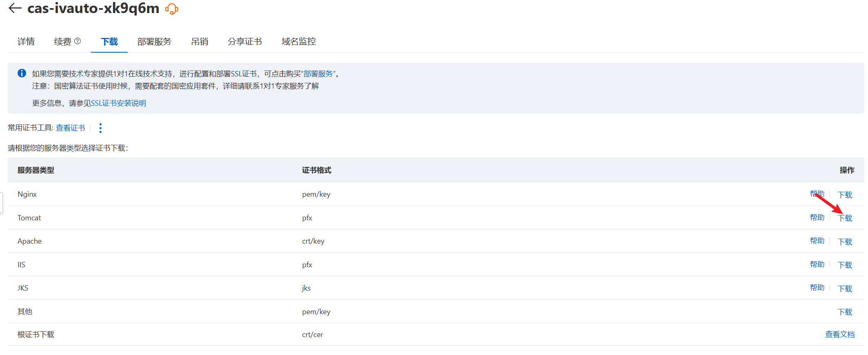Viewport: 868px width, 355px height.
Task: Switch to the 详情 tab
Action: (26, 42)
